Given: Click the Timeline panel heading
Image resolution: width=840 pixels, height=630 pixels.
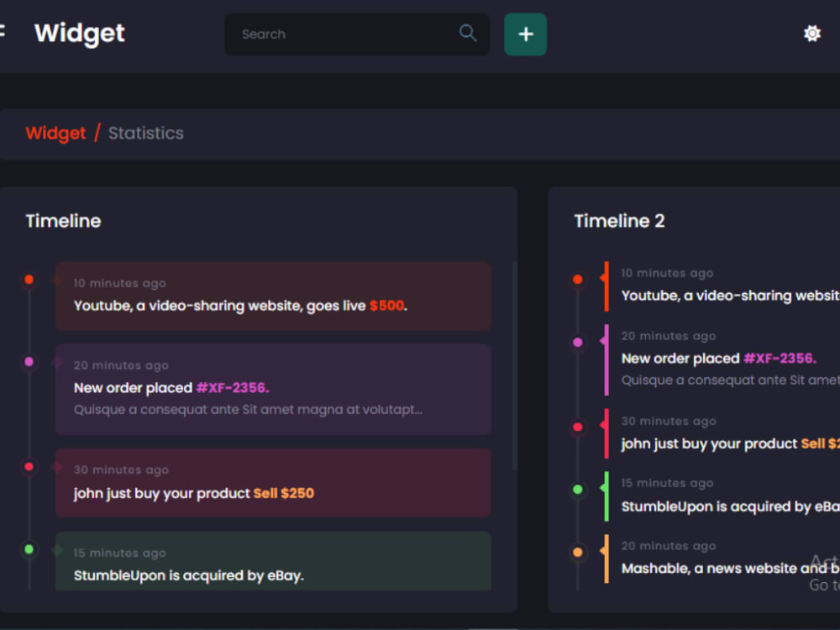Looking at the screenshot, I should click(x=63, y=221).
